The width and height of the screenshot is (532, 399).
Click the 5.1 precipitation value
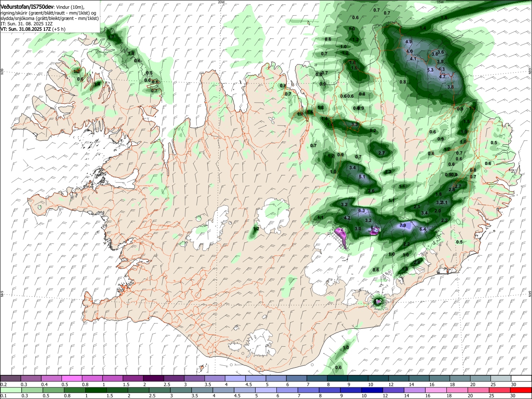[x=362, y=177]
